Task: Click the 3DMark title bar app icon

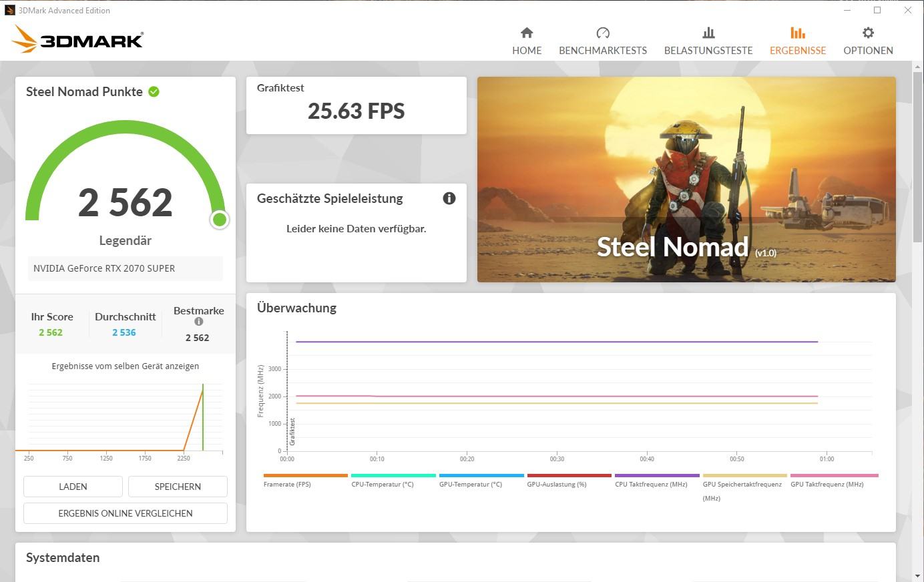Action: click(9, 10)
